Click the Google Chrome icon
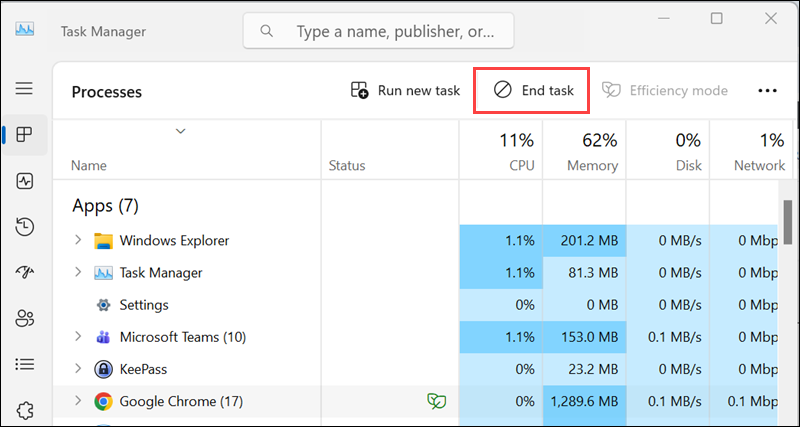This screenshot has width=800, height=427. click(103, 401)
